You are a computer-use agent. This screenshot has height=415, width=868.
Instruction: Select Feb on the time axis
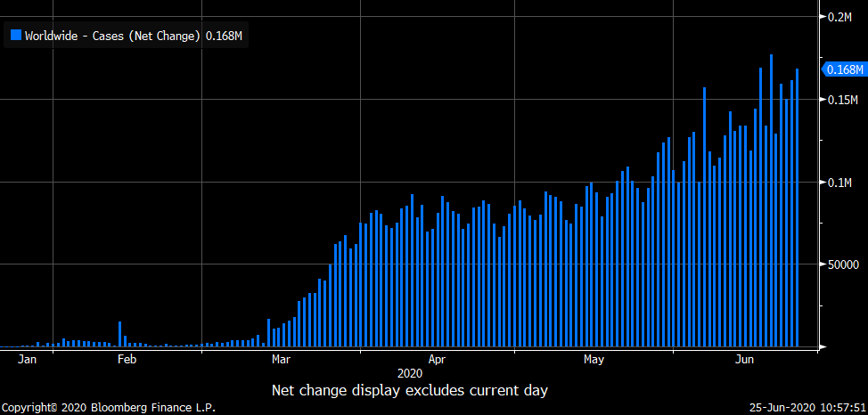(127, 360)
